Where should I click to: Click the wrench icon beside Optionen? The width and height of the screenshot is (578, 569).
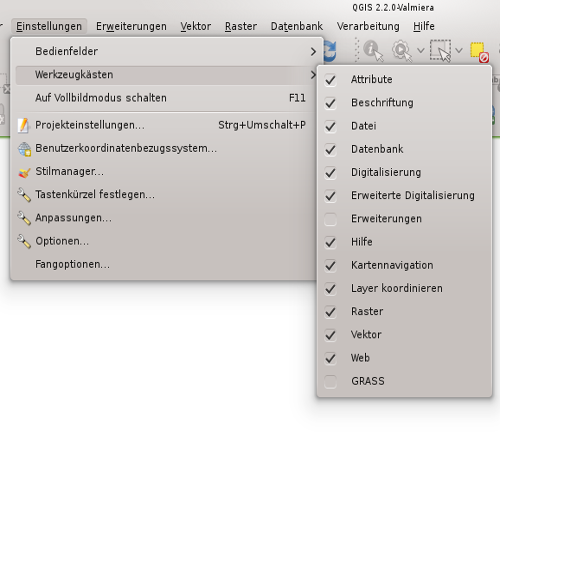[24, 241]
